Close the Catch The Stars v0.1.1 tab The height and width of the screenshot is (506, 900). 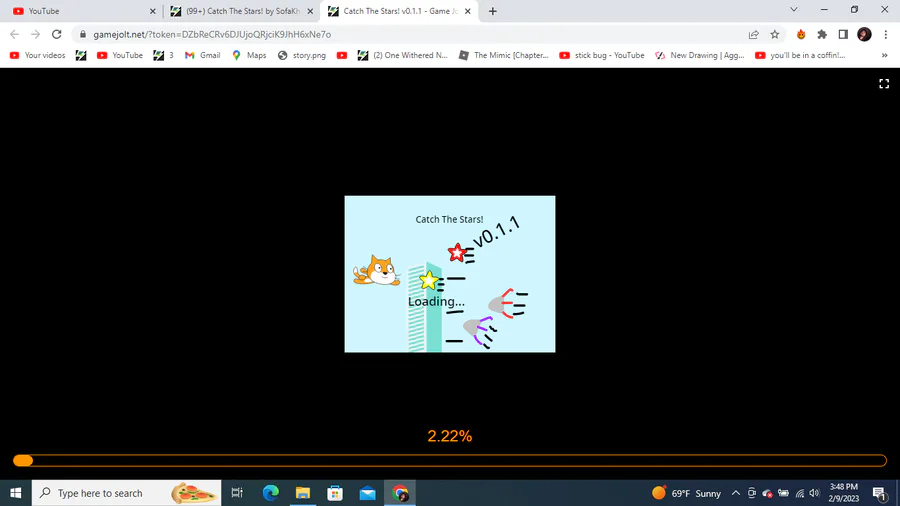[467, 11]
